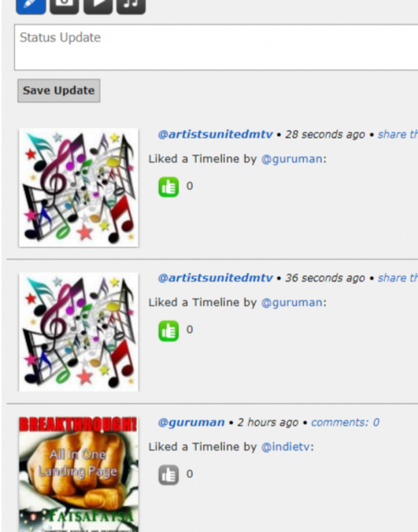Open the camera photo upload icon

pyautogui.click(x=64, y=5)
